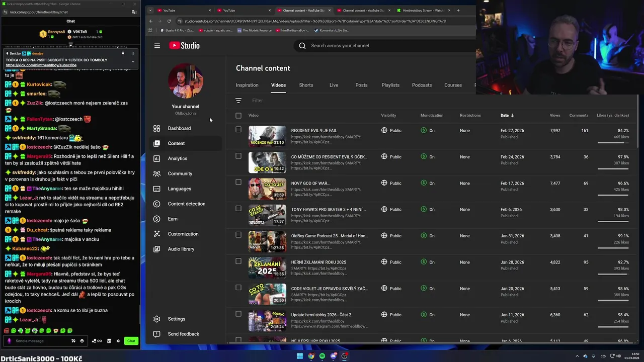The width and height of the screenshot is (644, 362).
Task: Switch to the Live tab
Action: [x=334, y=85]
